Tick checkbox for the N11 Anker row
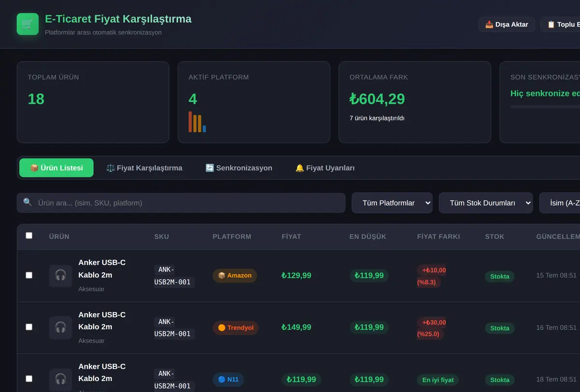 pos(29,379)
